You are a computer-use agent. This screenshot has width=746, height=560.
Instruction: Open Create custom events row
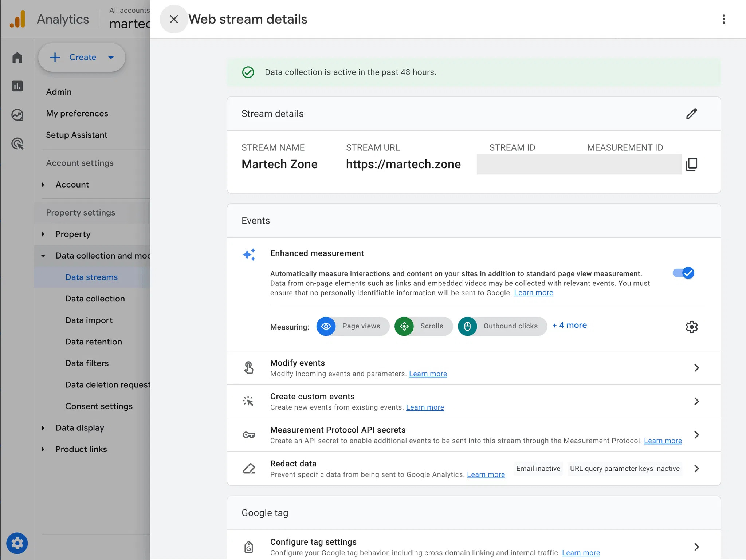click(x=474, y=401)
